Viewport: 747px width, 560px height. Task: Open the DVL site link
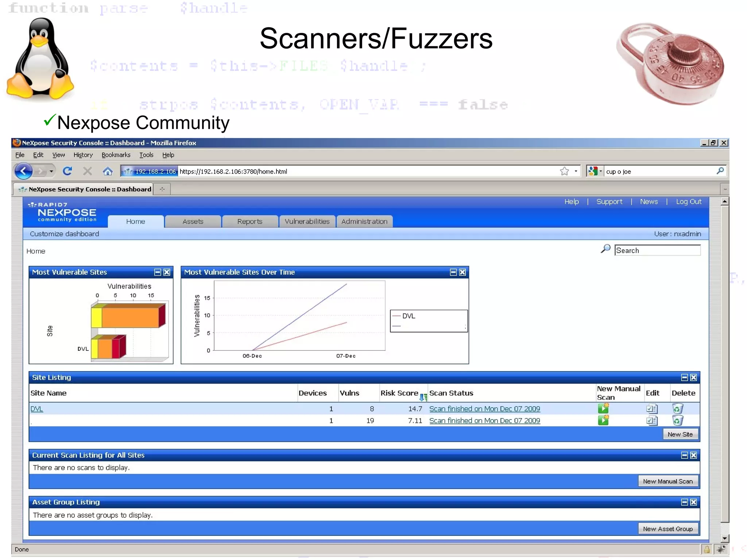click(x=36, y=409)
